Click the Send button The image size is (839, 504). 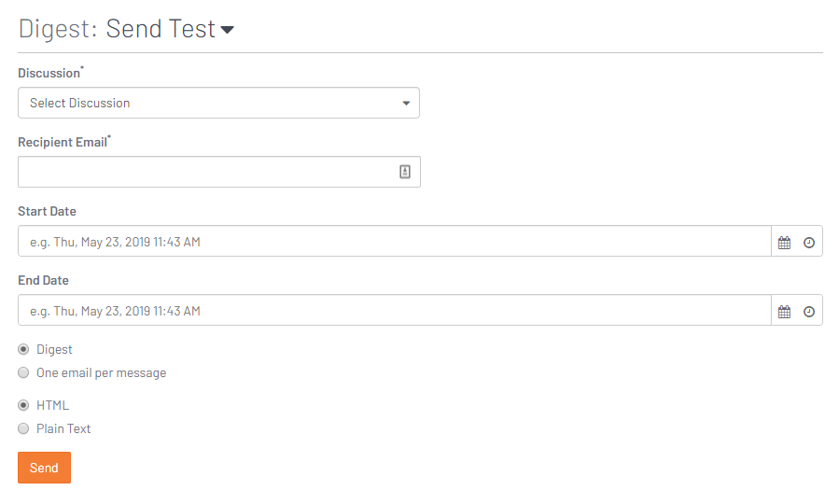coord(45,468)
